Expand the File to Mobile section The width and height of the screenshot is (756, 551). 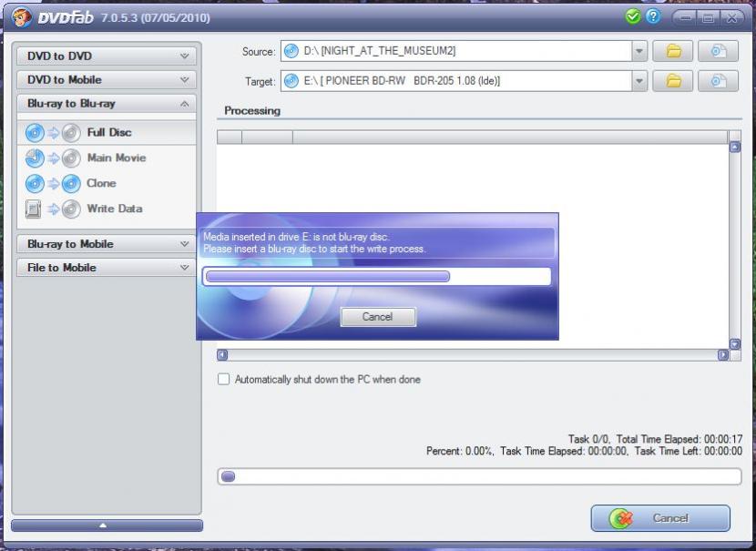pos(107,268)
